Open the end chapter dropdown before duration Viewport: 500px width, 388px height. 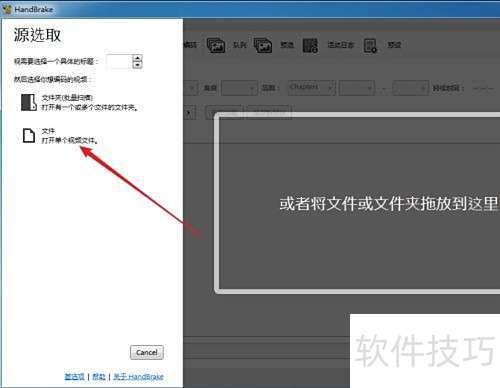point(410,88)
